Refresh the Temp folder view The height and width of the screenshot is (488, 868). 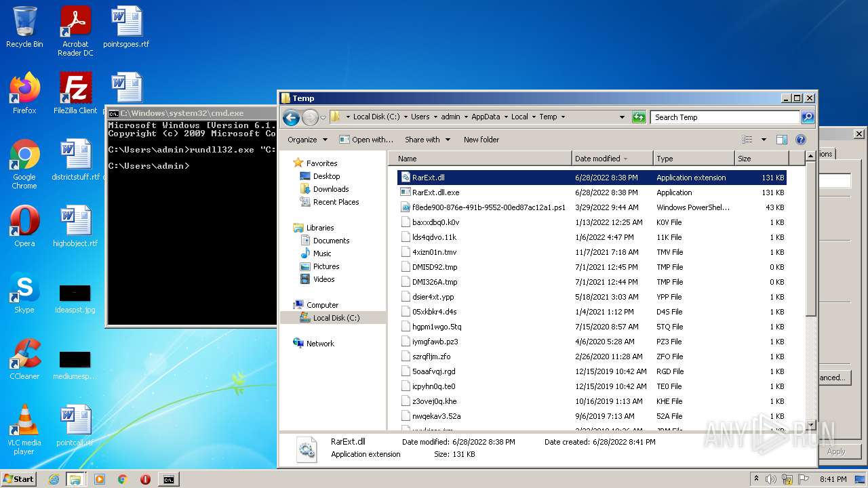(638, 117)
